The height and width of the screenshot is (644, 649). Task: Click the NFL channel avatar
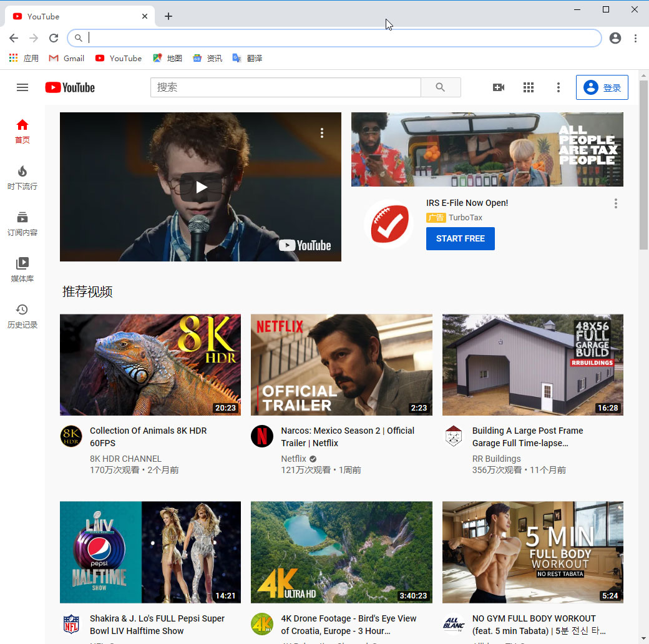coord(71,624)
